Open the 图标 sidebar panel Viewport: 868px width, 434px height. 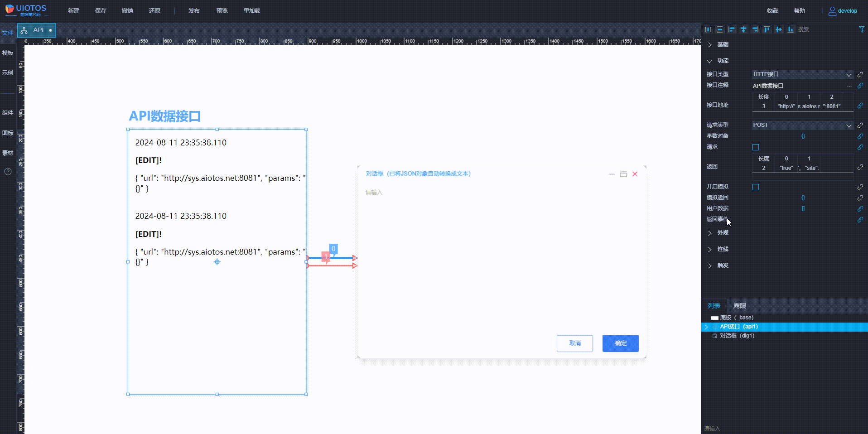click(x=8, y=133)
